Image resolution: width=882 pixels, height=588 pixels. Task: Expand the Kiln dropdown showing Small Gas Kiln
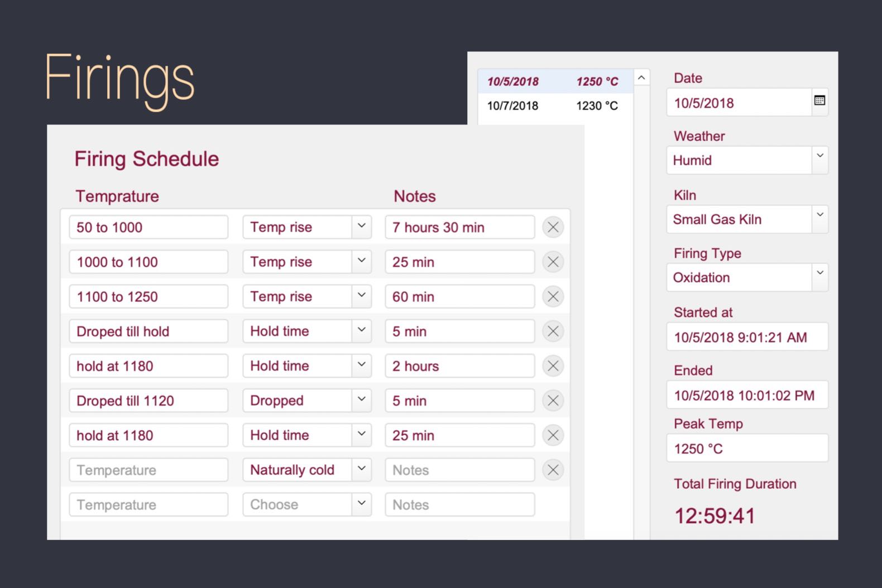820,219
